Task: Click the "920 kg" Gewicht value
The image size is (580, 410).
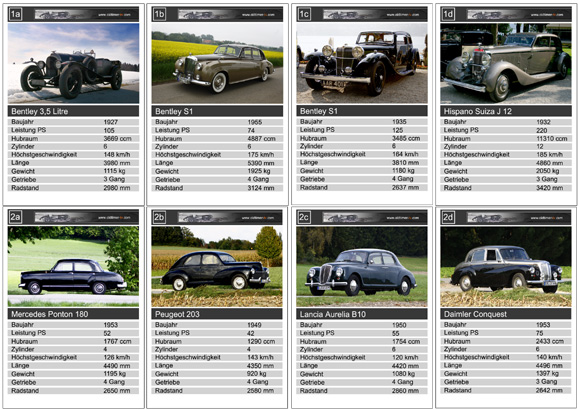Action: pos(257,374)
